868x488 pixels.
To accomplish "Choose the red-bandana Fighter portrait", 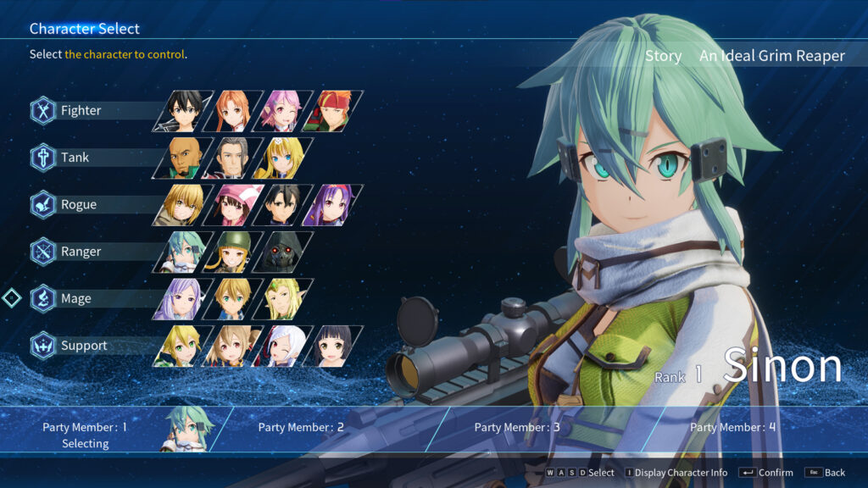I will [332, 111].
